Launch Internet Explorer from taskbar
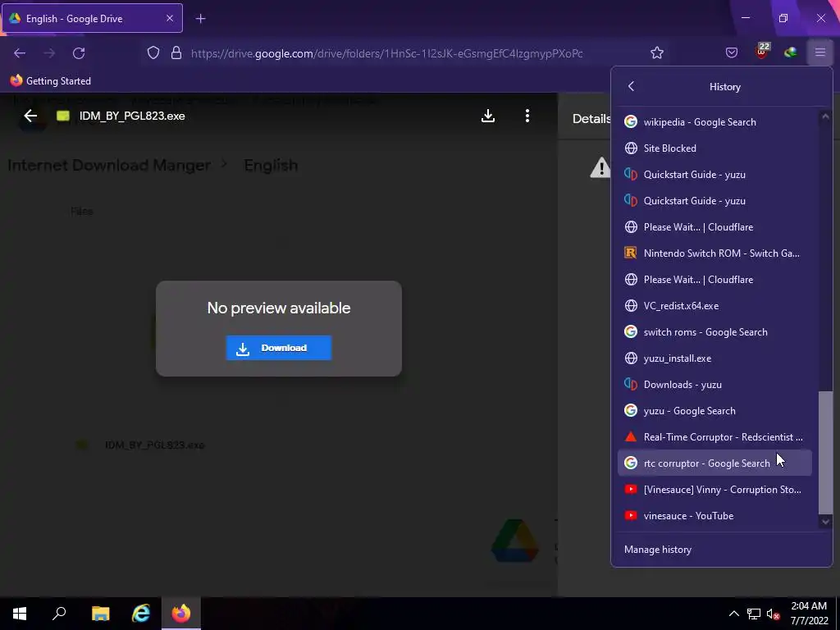The image size is (840, 630). coord(141,614)
